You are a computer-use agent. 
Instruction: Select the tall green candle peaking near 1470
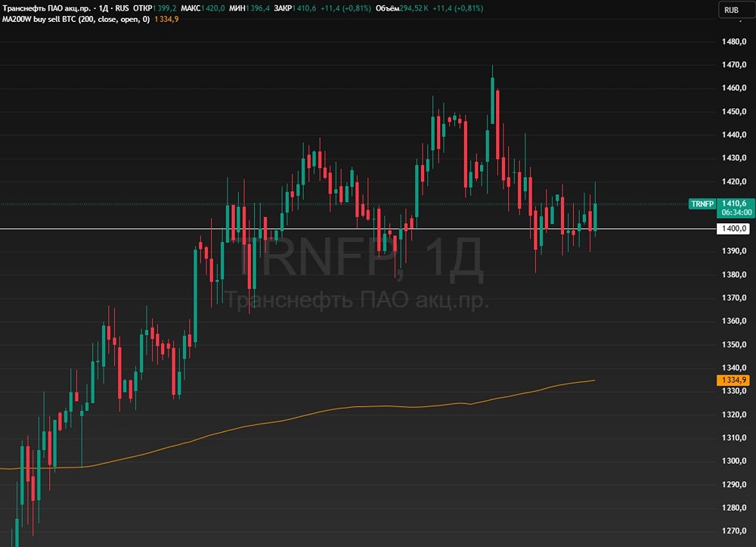click(492, 101)
